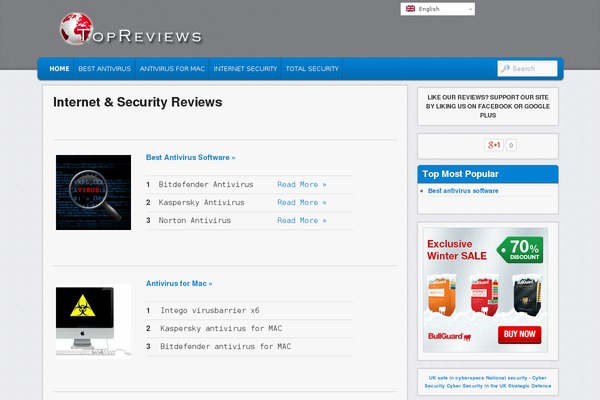Click the search magnifier icon

point(505,69)
